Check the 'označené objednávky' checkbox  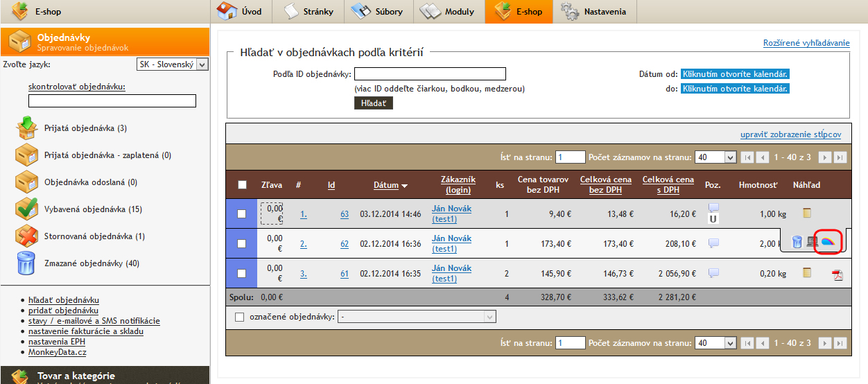[x=240, y=317]
